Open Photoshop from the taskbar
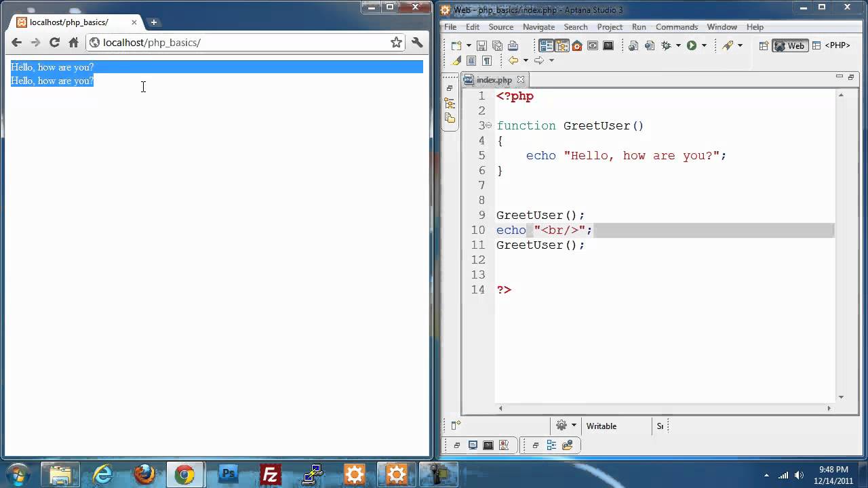868x488 pixels. click(x=228, y=474)
